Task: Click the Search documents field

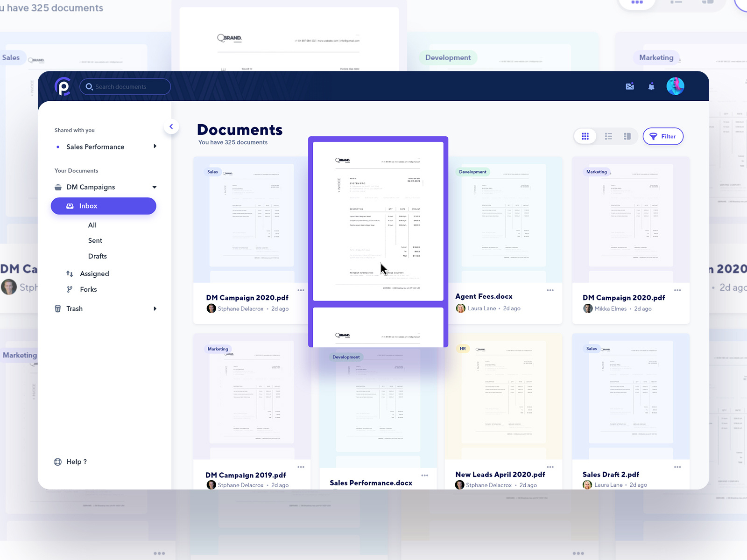Action: coord(125,86)
